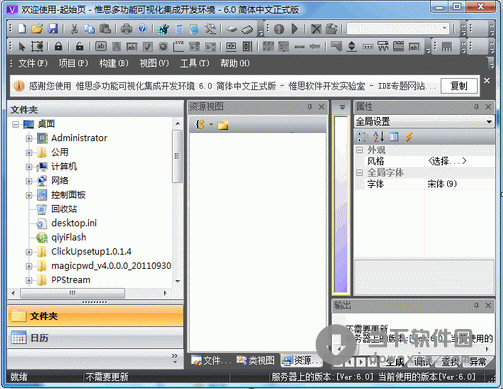Image resolution: width=503 pixels, height=389 pixels.
Task: Close the 资源视图 panel
Action: point(321,107)
